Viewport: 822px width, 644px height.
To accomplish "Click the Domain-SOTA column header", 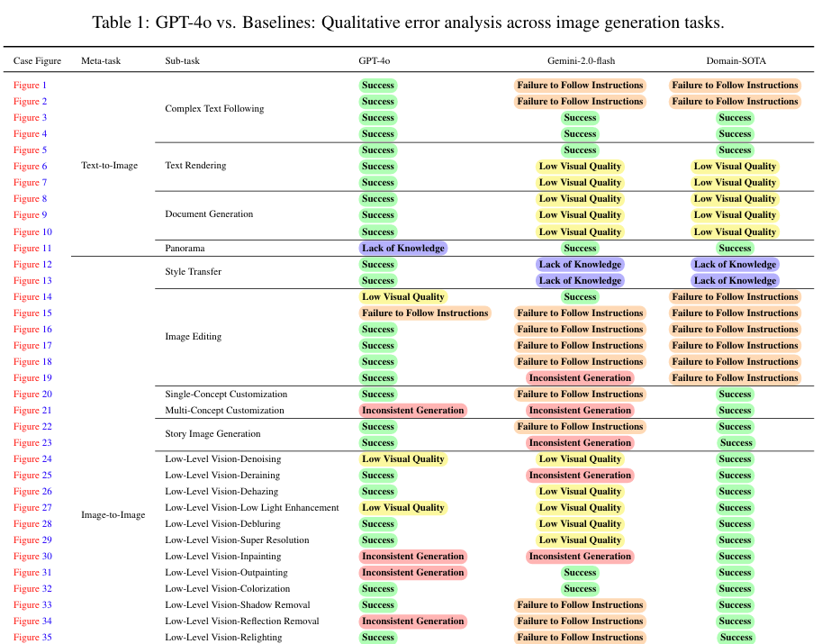I will click(736, 61).
